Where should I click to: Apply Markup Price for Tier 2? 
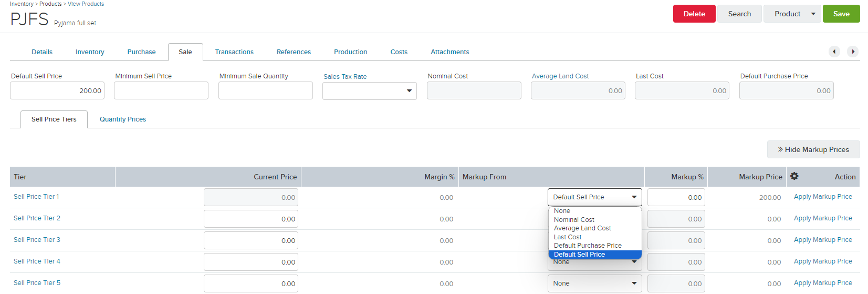tap(823, 218)
